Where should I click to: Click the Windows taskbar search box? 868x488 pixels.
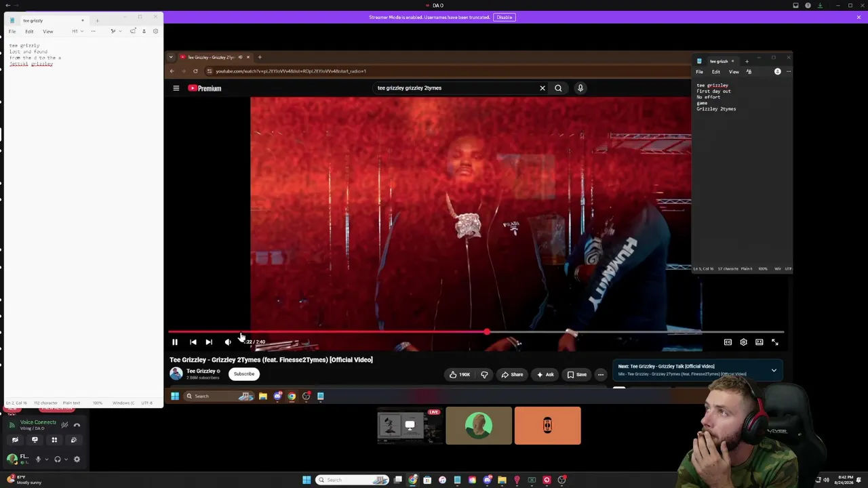coord(353,480)
